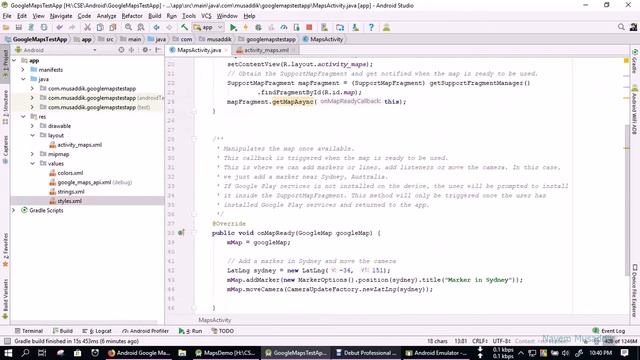This screenshot has height=360, width=640.
Task: Select the MapsActivity.java editor tab
Action: pyautogui.click(x=198, y=50)
